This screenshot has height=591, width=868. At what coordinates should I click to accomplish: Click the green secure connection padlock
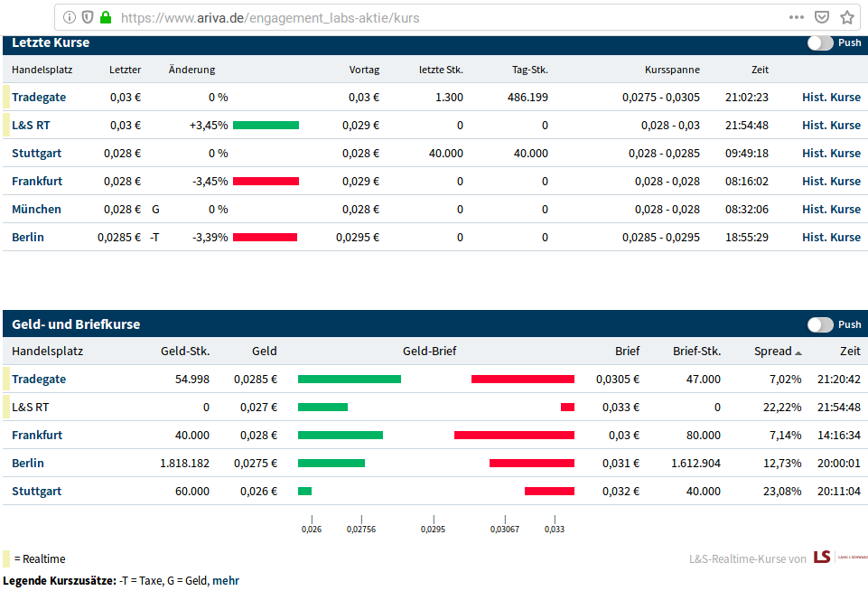point(106,17)
